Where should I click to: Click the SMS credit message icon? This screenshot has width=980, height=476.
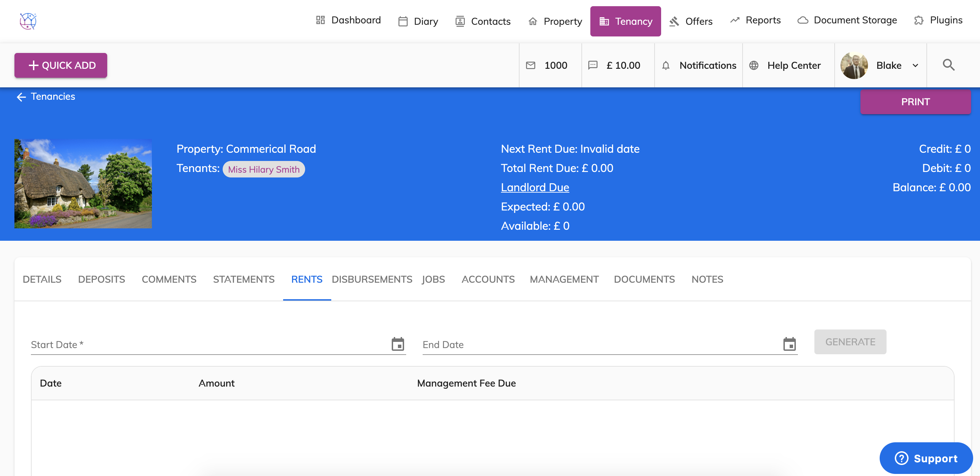coord(593,65)
